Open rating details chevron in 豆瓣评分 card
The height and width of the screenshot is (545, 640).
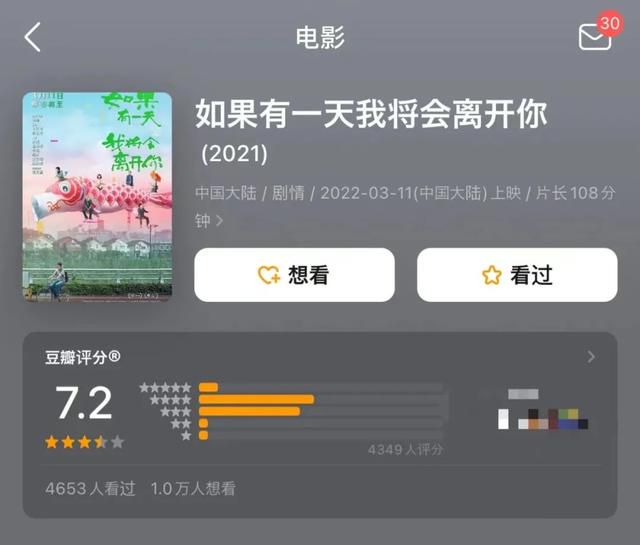591,357
